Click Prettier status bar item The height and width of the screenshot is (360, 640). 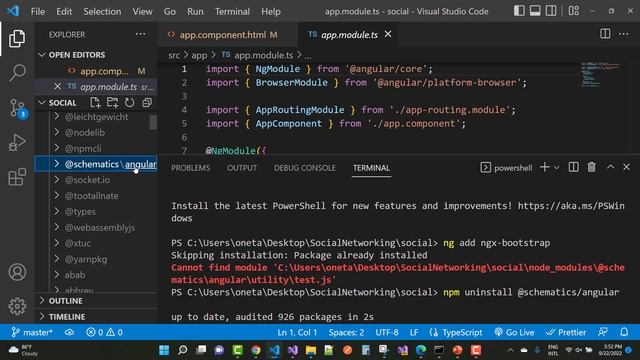click(566, 332)
